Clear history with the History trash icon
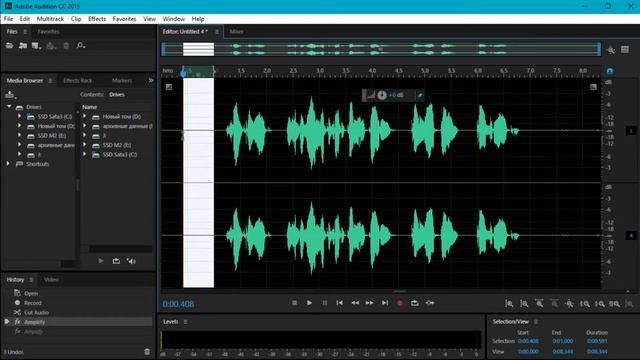 pos(147,352)
